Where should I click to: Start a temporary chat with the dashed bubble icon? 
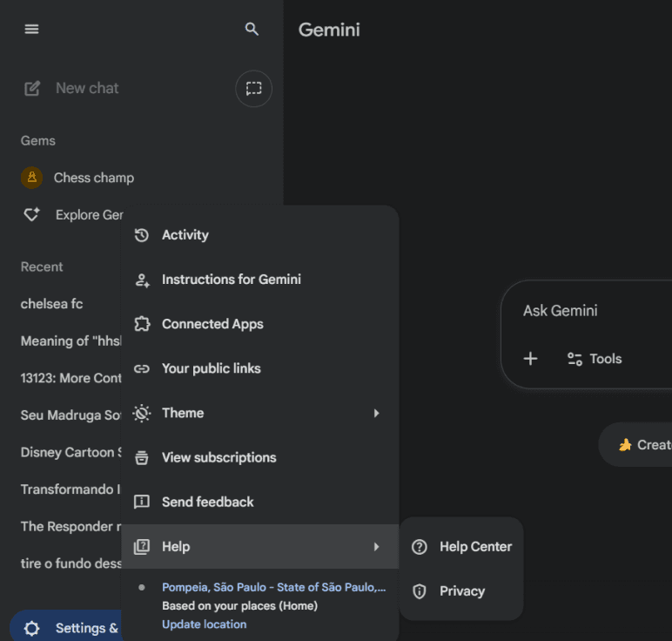point(253,89)
